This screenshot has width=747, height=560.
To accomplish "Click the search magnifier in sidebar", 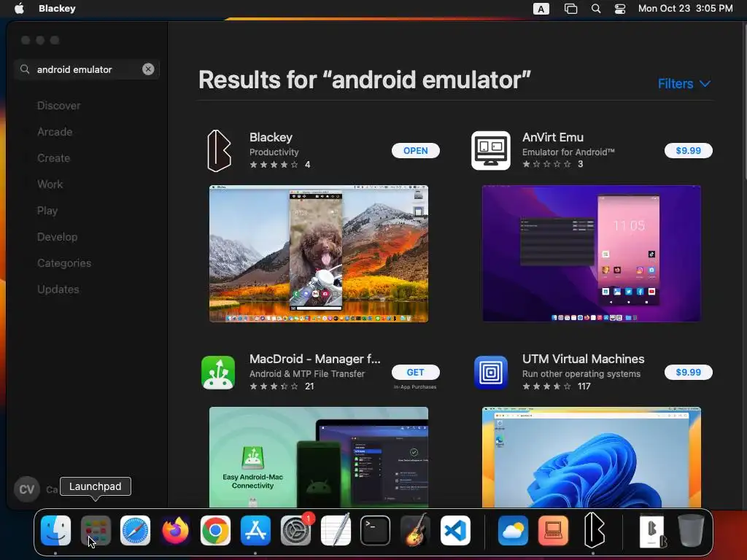I will [x=25, y=69].
